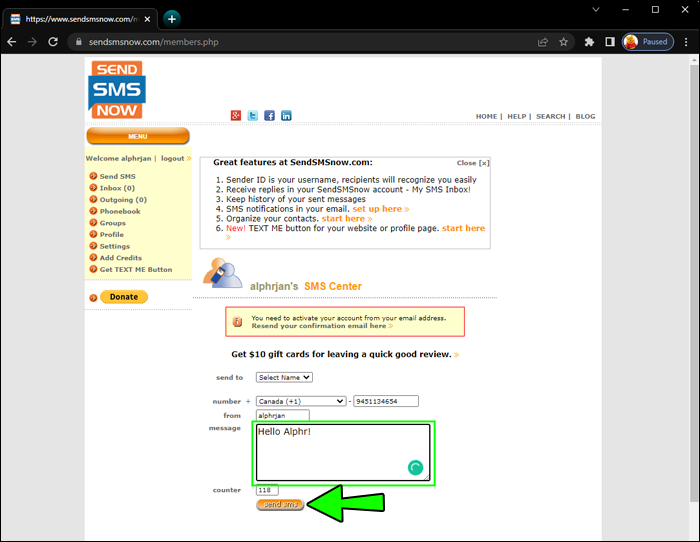Open Profile in sidebar

(x=112, y=234)
